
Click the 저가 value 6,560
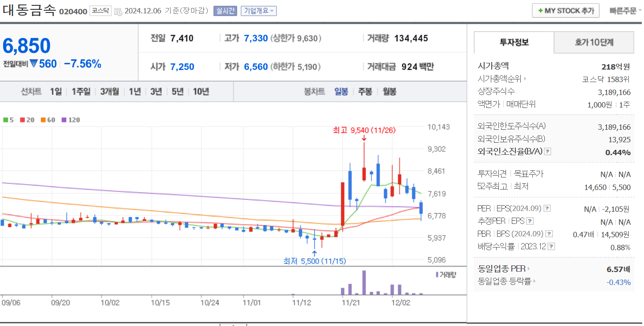[256, 67]
